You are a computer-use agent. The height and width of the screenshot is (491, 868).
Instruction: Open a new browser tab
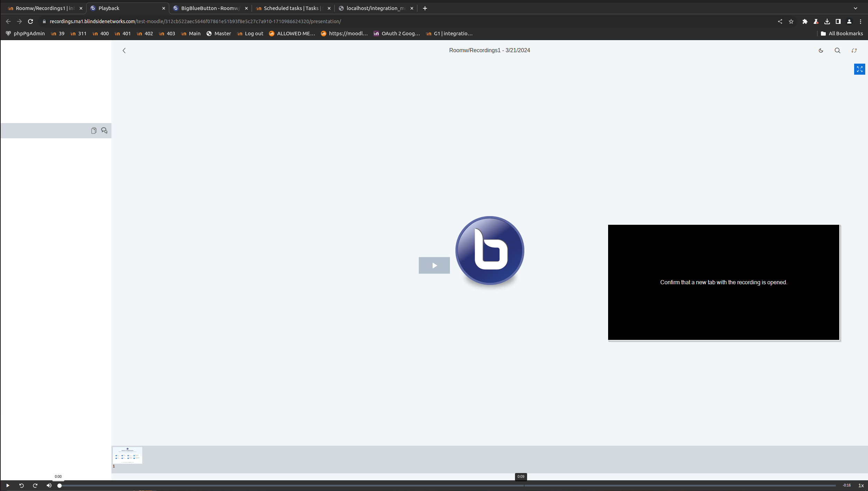tap(425, 8)
